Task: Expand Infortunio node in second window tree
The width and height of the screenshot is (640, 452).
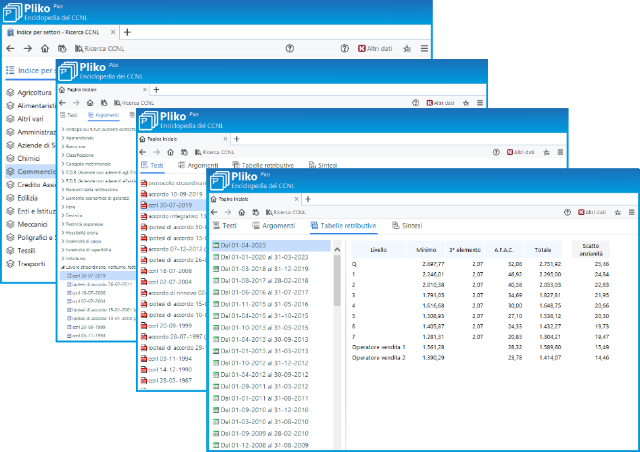Action: click(63, 258)
